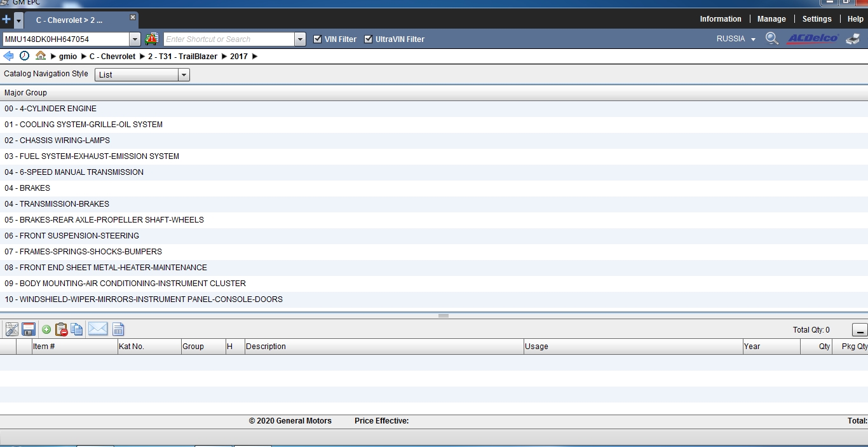
Task: Sort by Usage column header
Action: pyautogui.click(x=633, y=347)
